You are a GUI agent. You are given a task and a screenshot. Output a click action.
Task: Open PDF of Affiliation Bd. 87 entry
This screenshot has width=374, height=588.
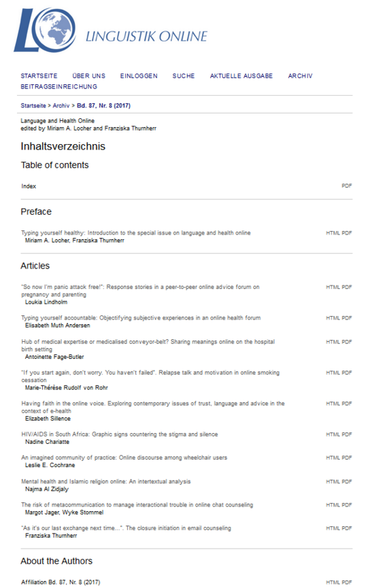click(347, 583)
